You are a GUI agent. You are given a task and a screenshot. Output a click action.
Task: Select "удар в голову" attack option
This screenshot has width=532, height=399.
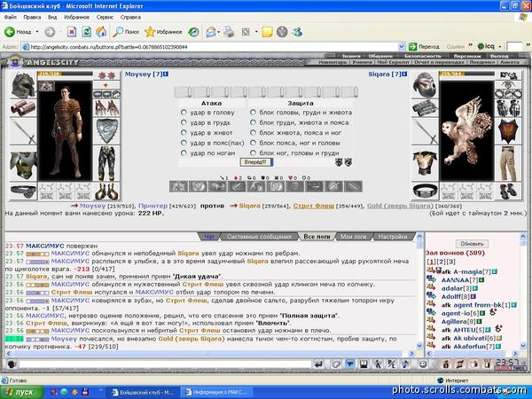[x=184, y=113]
